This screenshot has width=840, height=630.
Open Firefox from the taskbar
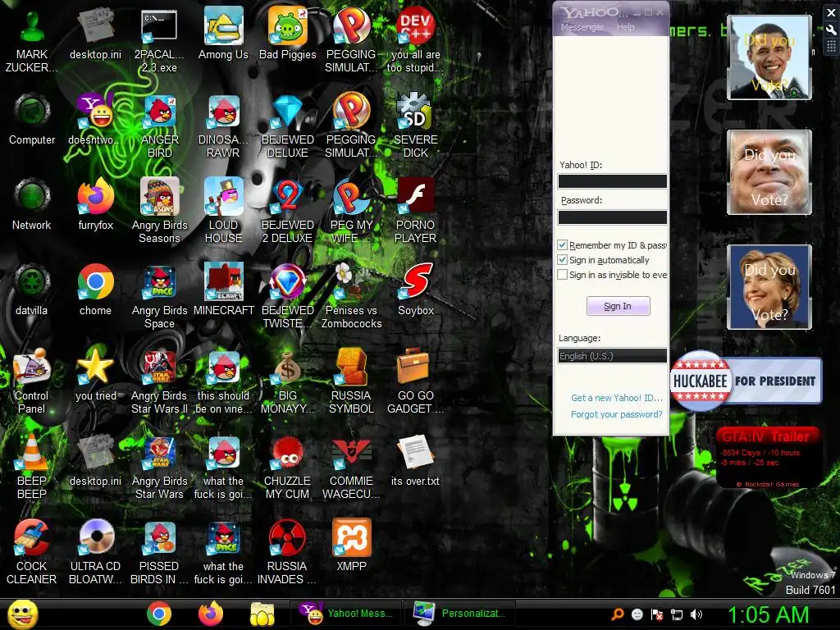pyautogui.click(x=211, y=614)
